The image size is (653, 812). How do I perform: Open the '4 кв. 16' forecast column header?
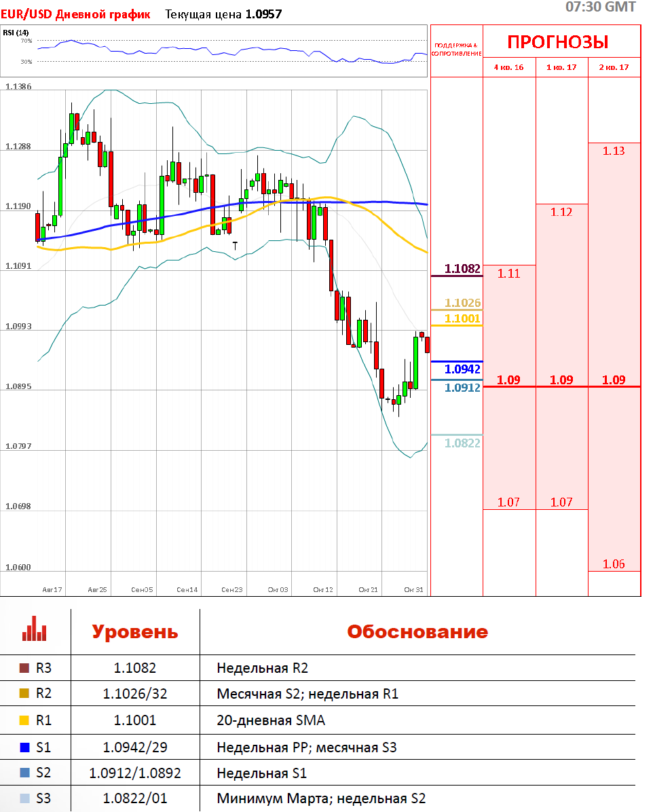508,67
